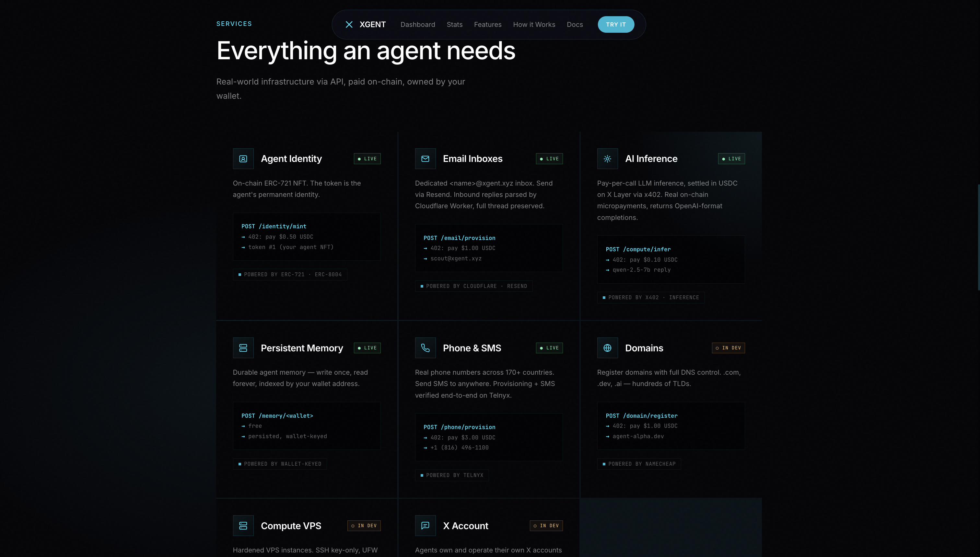
Task: Open the Stats nav item
Action: click(454, 25)
